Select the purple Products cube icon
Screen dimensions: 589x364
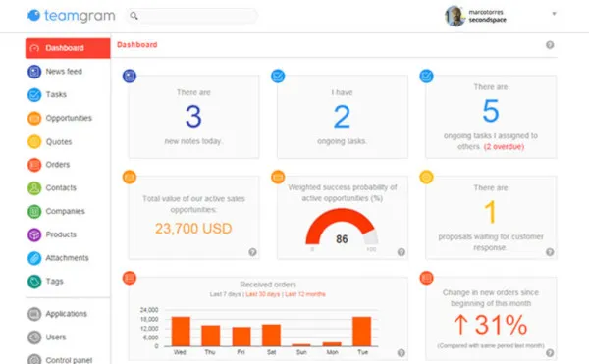coord(34,234)
